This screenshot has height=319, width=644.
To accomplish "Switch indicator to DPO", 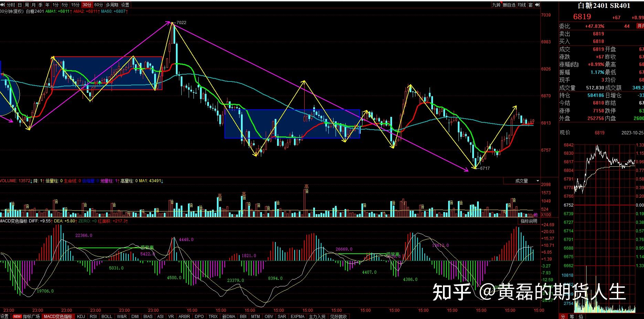I will [x=199, y=316].
